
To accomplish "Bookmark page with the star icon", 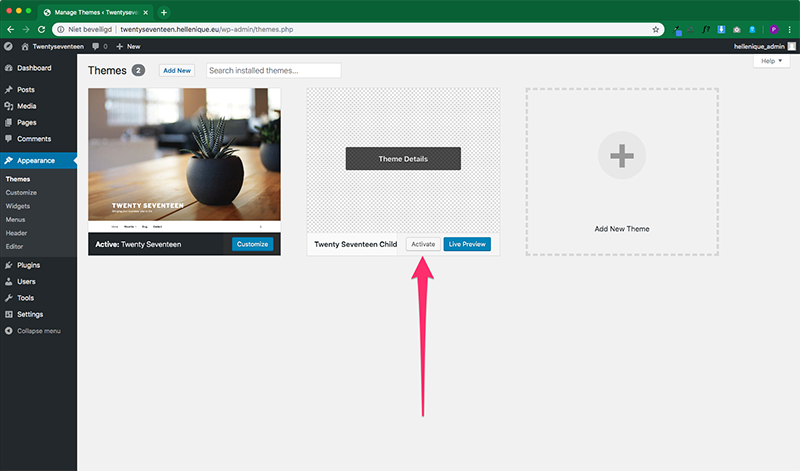I will (656, 30).
